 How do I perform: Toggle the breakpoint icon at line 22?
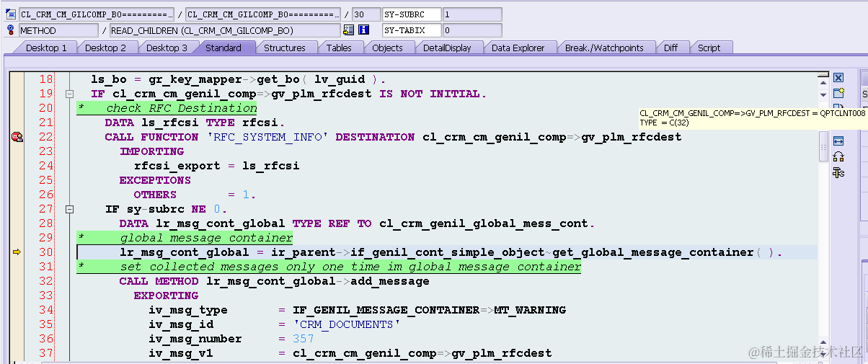pyautogui.click(x=17, y=137)
